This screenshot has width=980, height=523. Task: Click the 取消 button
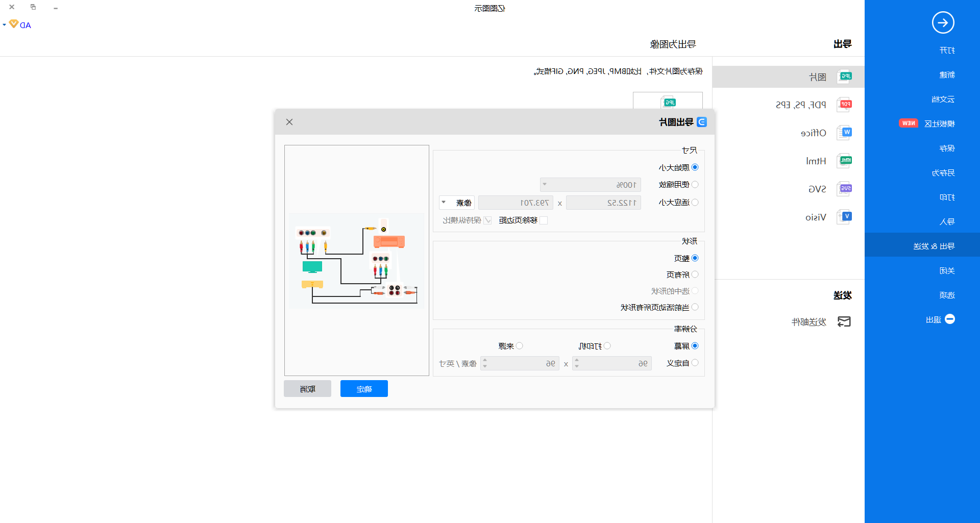coord(307,389)
